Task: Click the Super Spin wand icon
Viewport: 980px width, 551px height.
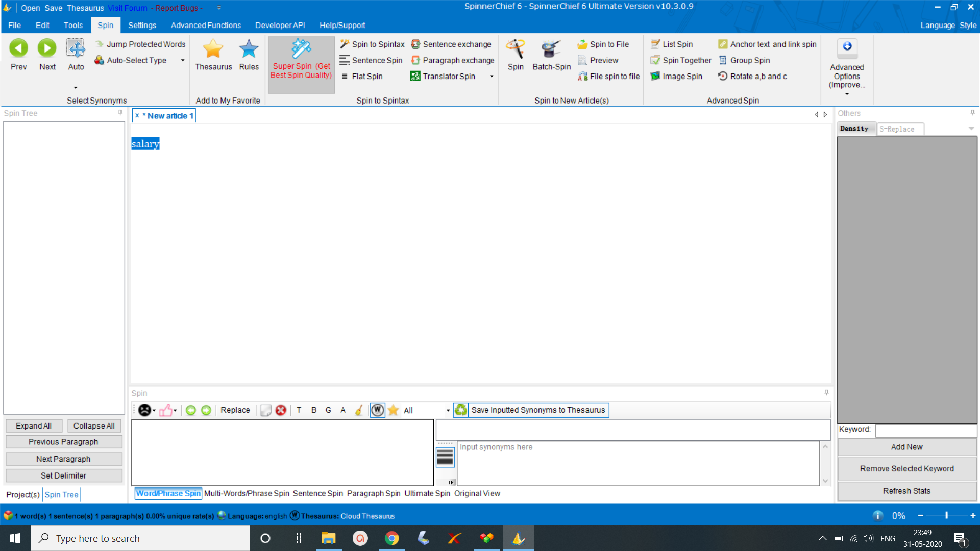Action: (301, 49)
